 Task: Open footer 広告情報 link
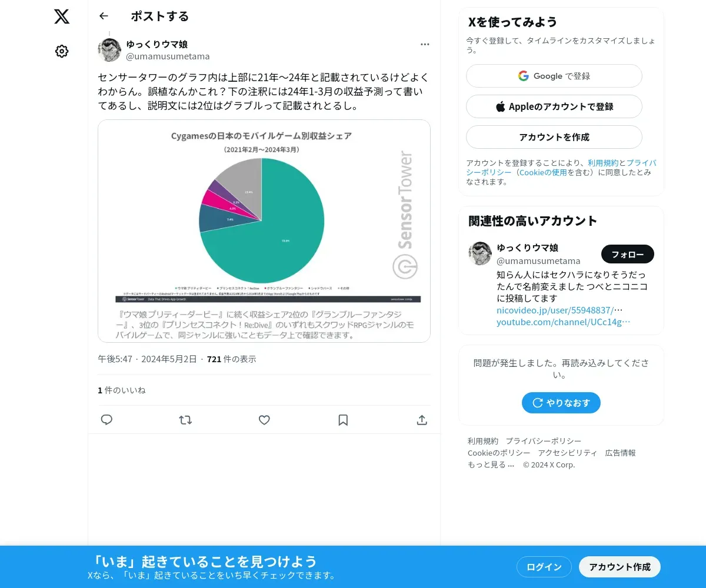pyautogui.click(x=621, y=453)
